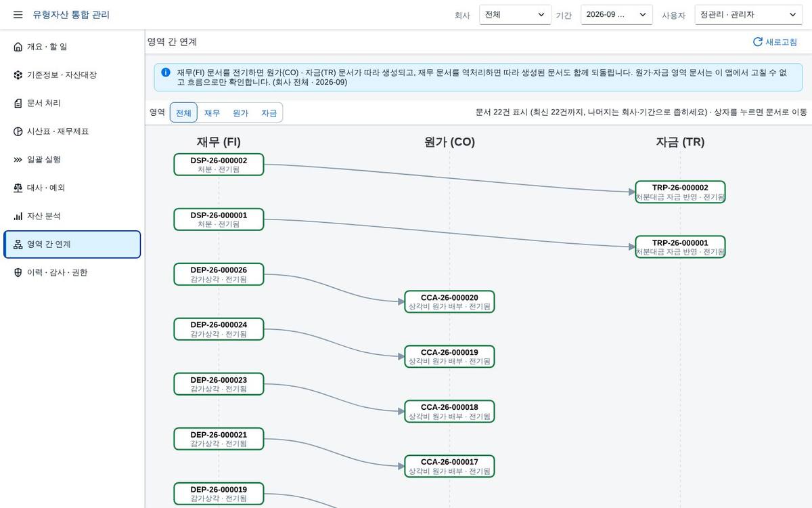This screenshot has width=812, height=508.
Task: Open document box CCA-26-000020
Action: (449, 302)
